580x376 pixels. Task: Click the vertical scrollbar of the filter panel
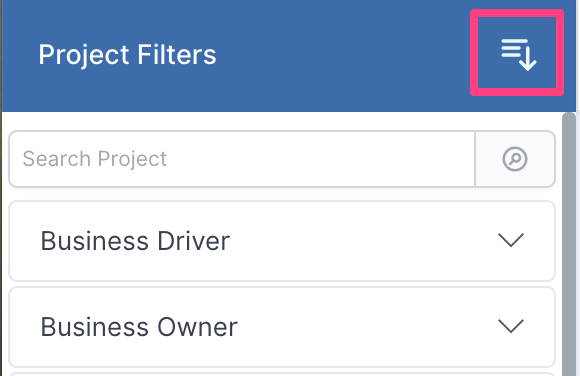569,244
